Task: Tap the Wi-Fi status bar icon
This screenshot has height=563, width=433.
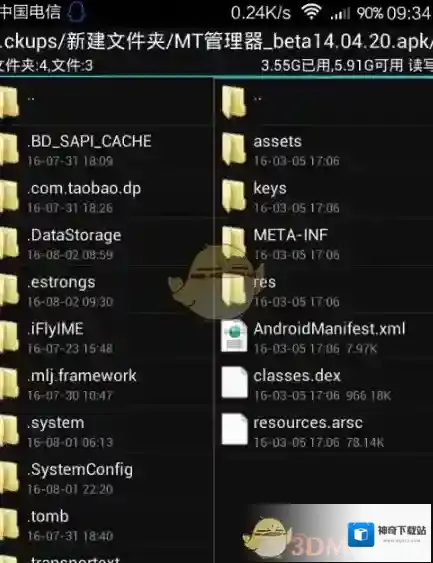Action: (311, 13)
